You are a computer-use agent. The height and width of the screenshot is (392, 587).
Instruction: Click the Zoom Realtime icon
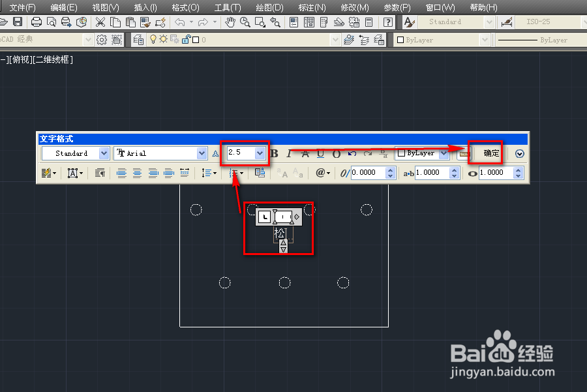(x=245, y=22)
